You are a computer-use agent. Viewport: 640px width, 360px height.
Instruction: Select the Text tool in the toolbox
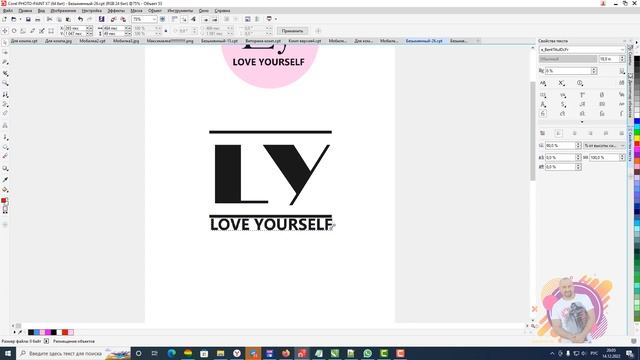(5, 125)
